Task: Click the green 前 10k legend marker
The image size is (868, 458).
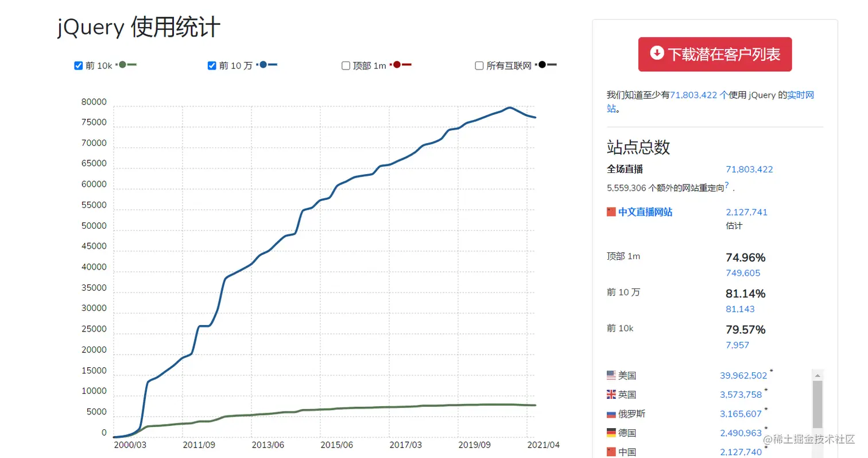Action: coord(126,65)
